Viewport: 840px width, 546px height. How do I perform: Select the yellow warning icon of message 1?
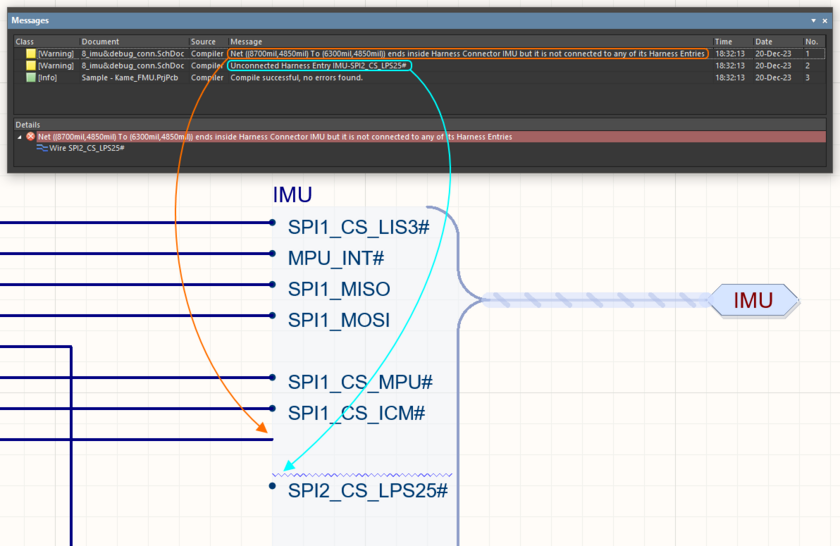[x=31, y=54]
